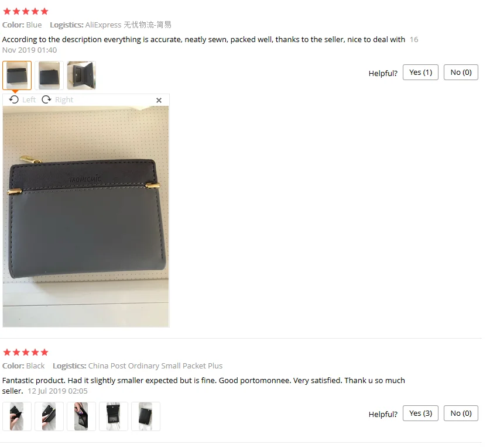Viewport: 490px width, 448px height.
Task: Click the five-star rating of first review
Action: (x=26, y=12)
